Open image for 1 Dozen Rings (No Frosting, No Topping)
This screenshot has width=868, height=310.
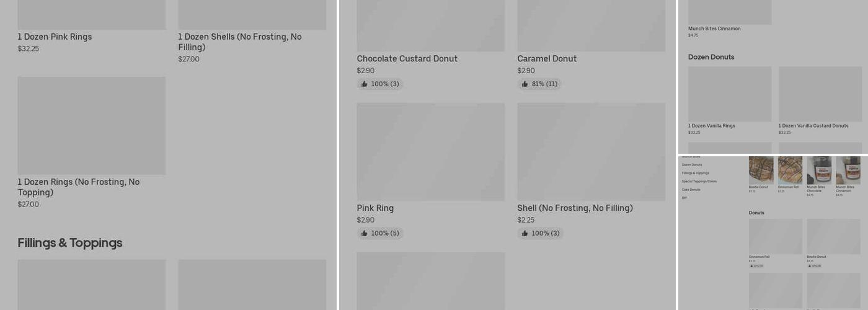[92, 126]
